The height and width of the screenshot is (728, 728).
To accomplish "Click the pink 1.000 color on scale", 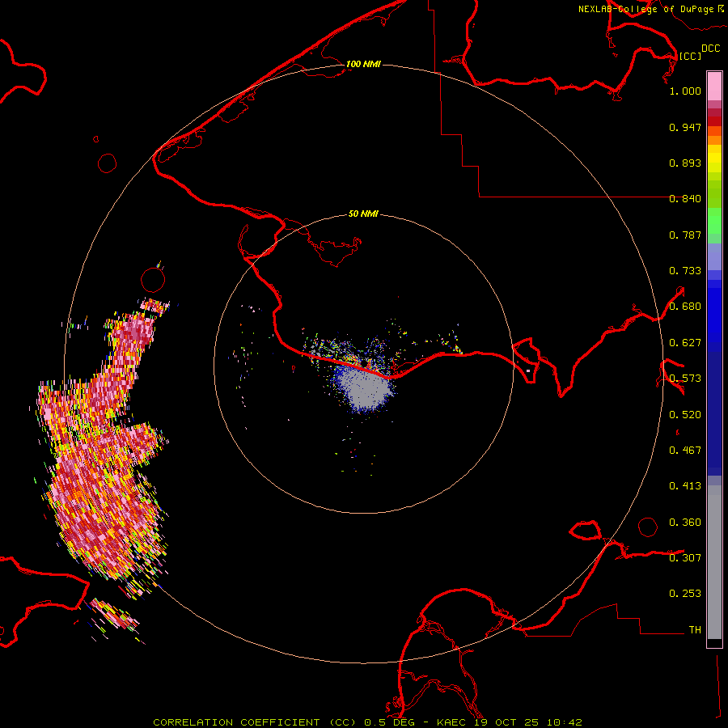I will 714,85.
